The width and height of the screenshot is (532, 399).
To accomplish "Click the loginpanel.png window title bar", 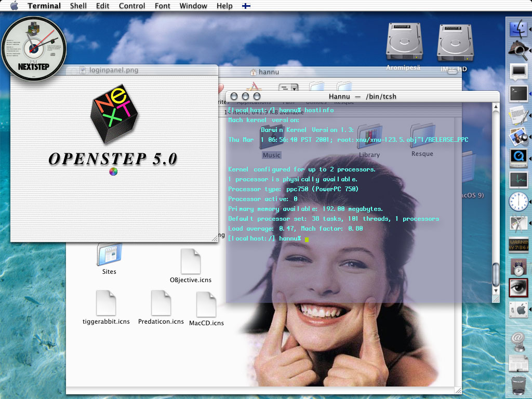I will coord(114,70).
